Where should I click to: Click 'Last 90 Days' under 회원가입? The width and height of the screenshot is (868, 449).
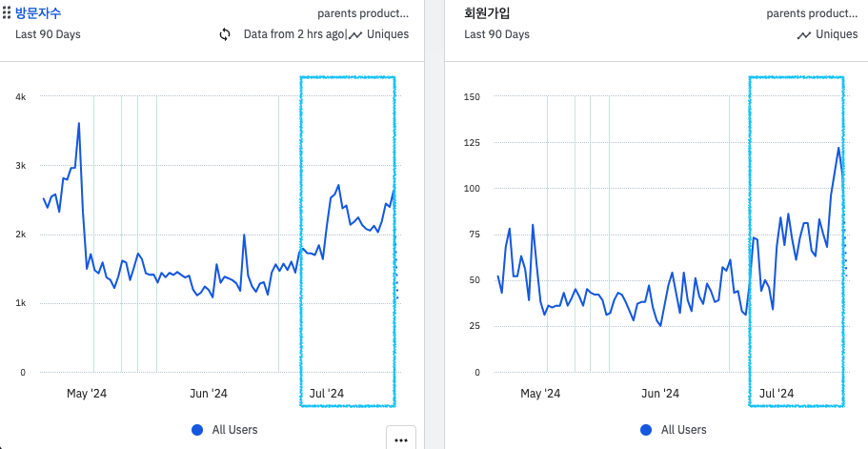[x=496, y=34]
